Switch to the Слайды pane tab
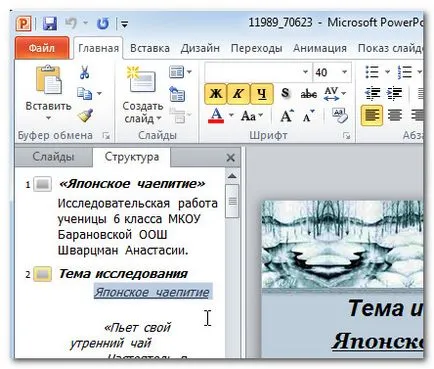The height and width of the screenshot is (369, 434). coord(53,157)
